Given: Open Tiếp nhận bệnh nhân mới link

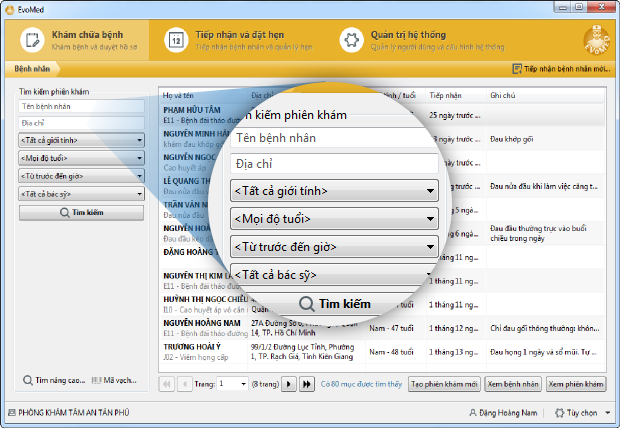Looking at the screenshot, I should [x=561, y=69].
